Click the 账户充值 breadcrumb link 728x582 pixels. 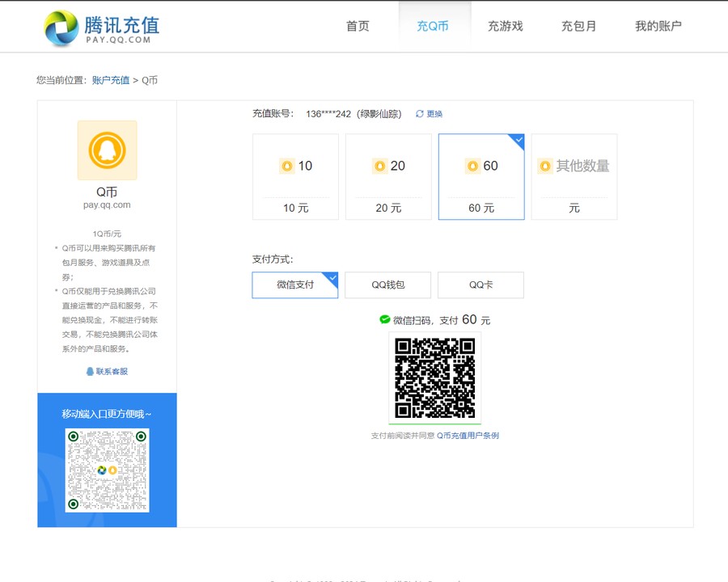tap(111, 80)
